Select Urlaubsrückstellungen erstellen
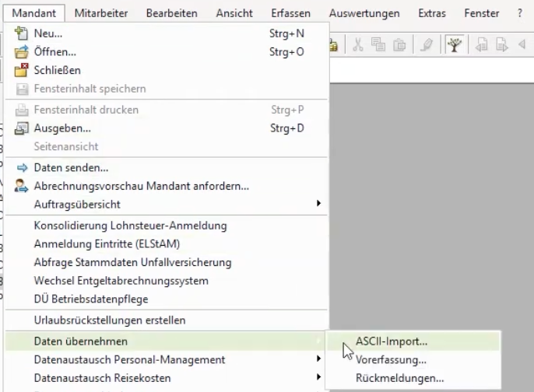Viewport: 534px width, 392px height. [x=110, y=320]
